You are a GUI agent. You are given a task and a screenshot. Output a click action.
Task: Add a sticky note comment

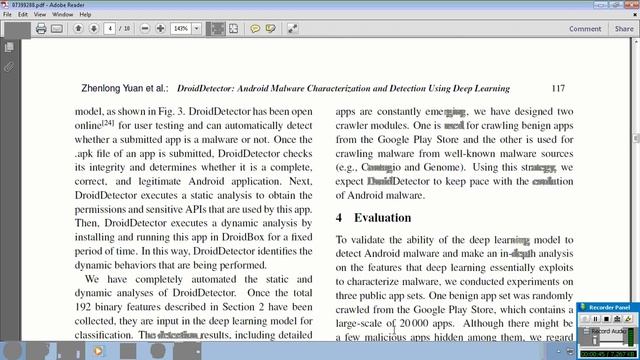tap(255, 29)
